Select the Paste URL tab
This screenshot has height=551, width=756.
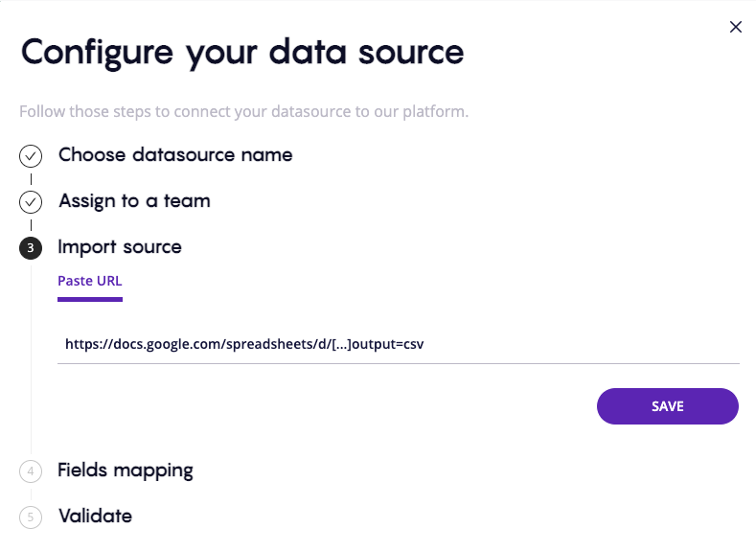coord(90,281)
